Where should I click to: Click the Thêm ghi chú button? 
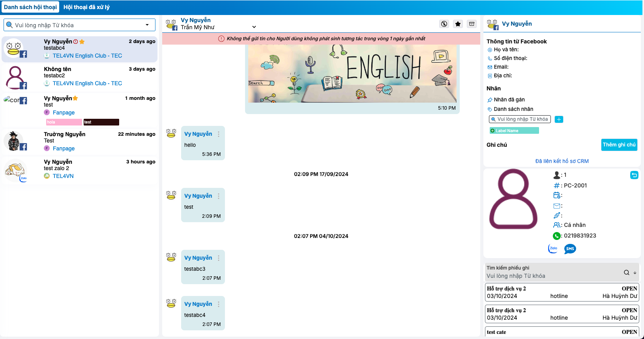pos(619,145)
